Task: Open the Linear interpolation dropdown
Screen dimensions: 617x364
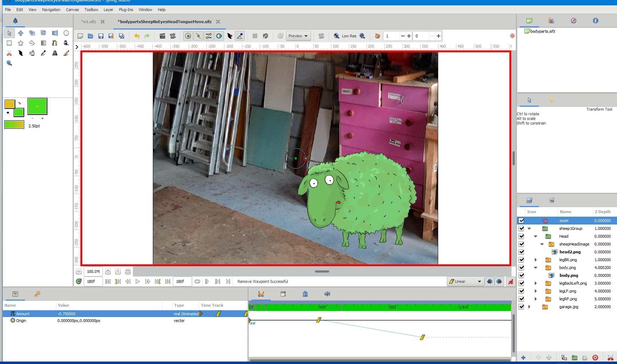Action: (466, 281)
